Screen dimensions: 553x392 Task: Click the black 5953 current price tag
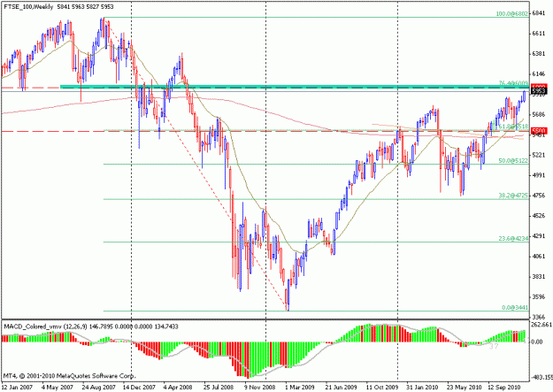click(x=539, y=91)
